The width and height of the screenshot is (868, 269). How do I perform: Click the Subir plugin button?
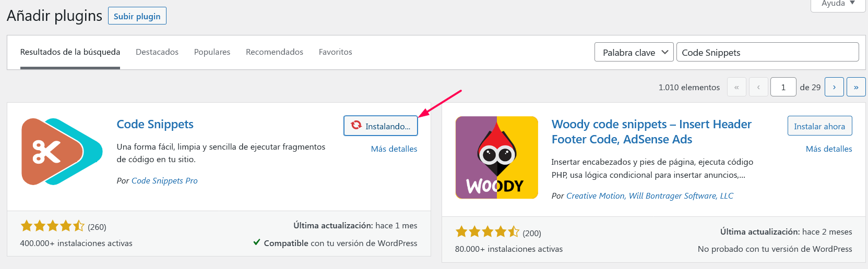[137, 16]
